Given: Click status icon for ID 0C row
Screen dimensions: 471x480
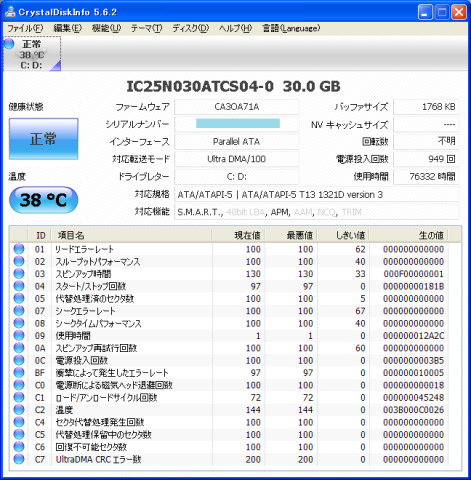Looking at the screenshot, I should pos(19,360).
